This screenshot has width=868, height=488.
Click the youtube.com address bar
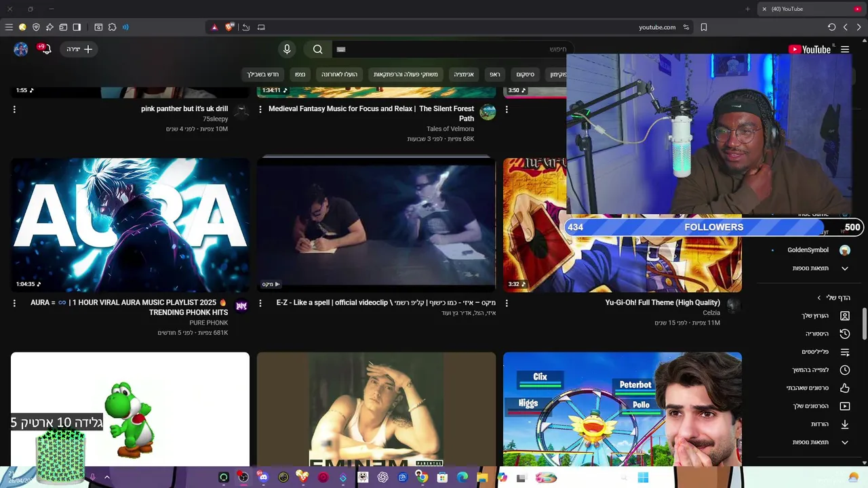coord(656,27)
